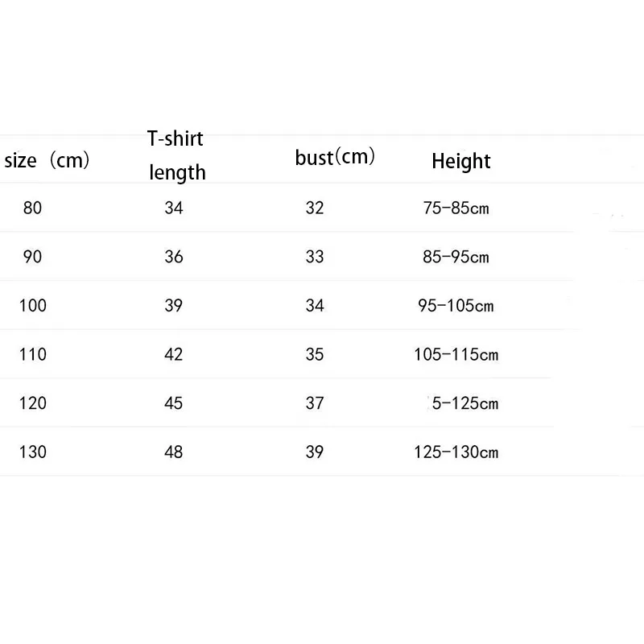The width and height of the screenshot is (644, 644).
Task: Click the height range 125-130cm
Action: (x=456, y=452)
